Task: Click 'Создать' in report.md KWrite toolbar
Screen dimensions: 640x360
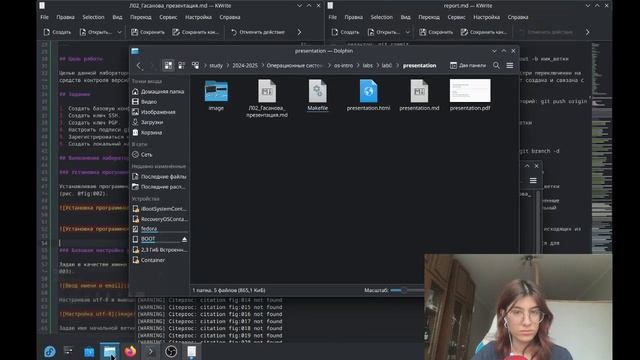Action: tap(345, 32)
